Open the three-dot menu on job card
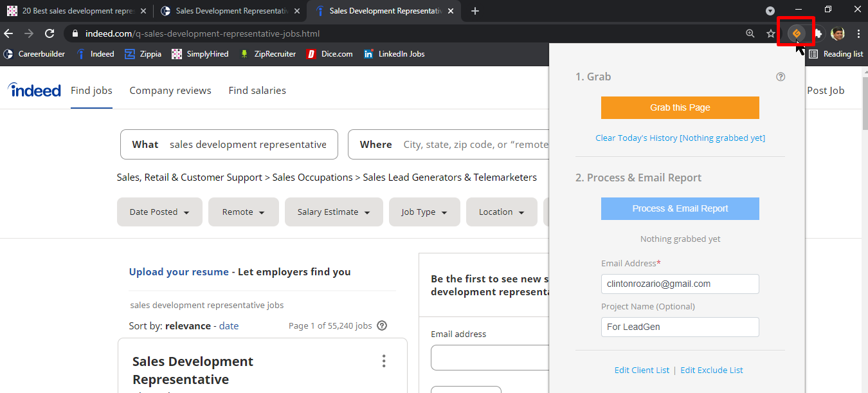 tap(384, 361)
